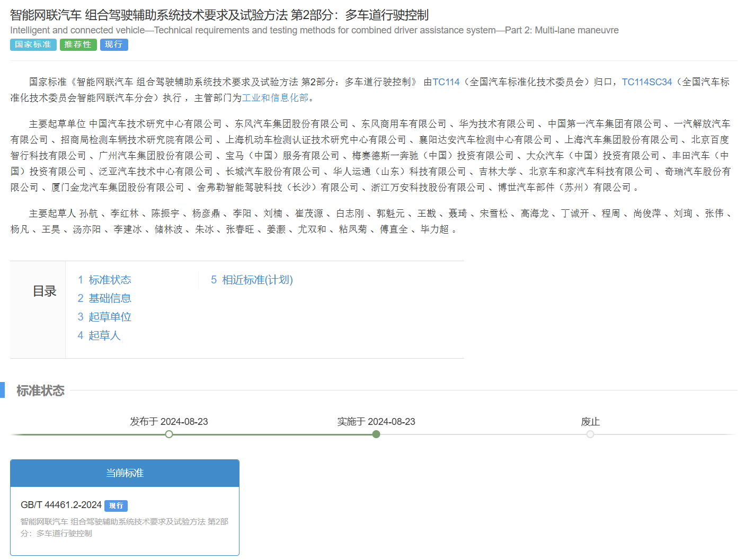Click drafting unit 中国汽车技术研究中心有限公司

tap(155, 124)
